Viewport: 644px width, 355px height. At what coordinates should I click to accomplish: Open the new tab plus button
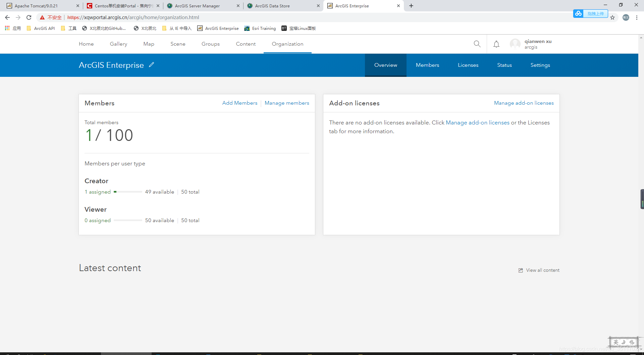point(411,6)
